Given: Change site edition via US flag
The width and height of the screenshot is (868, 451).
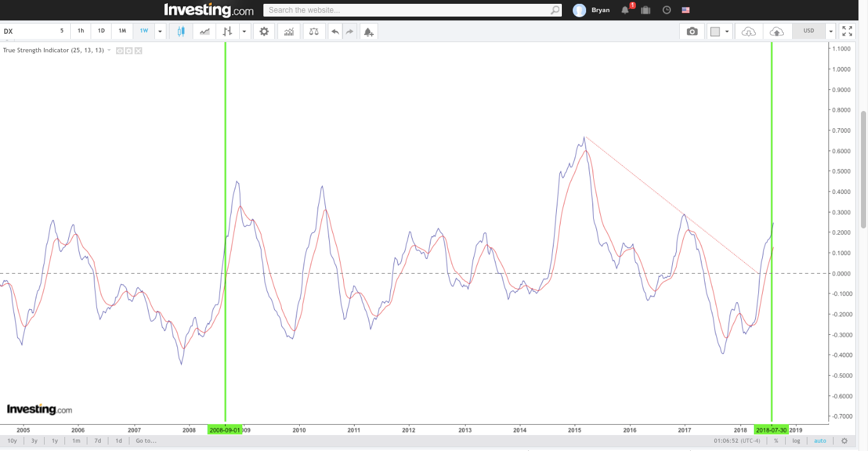Looking at the screenshot, I should point(686,10).
